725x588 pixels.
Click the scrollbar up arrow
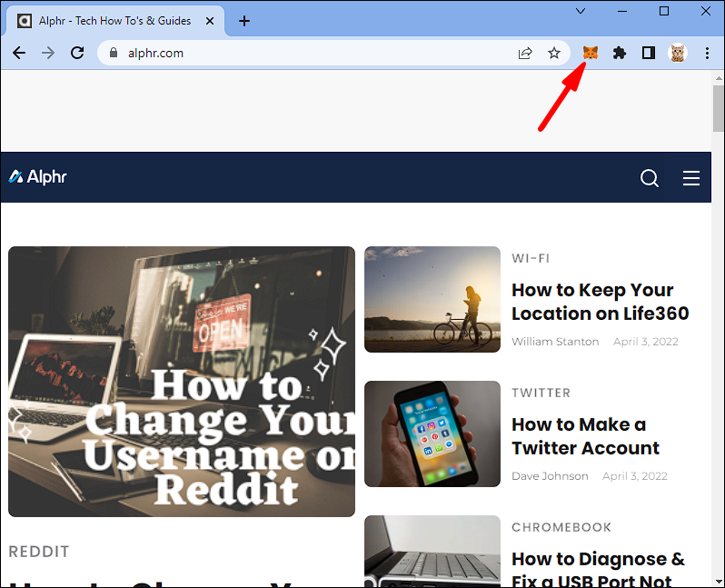point(719,78)
